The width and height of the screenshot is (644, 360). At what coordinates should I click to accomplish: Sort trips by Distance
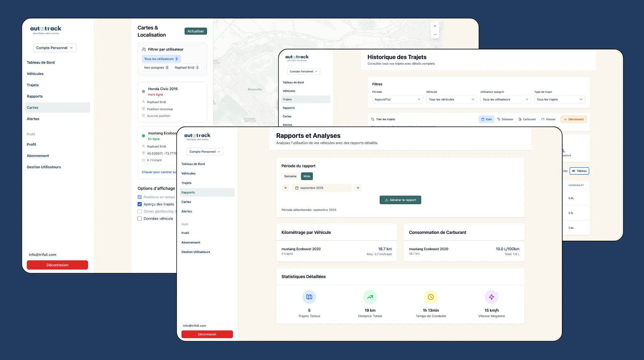point(505,119)
